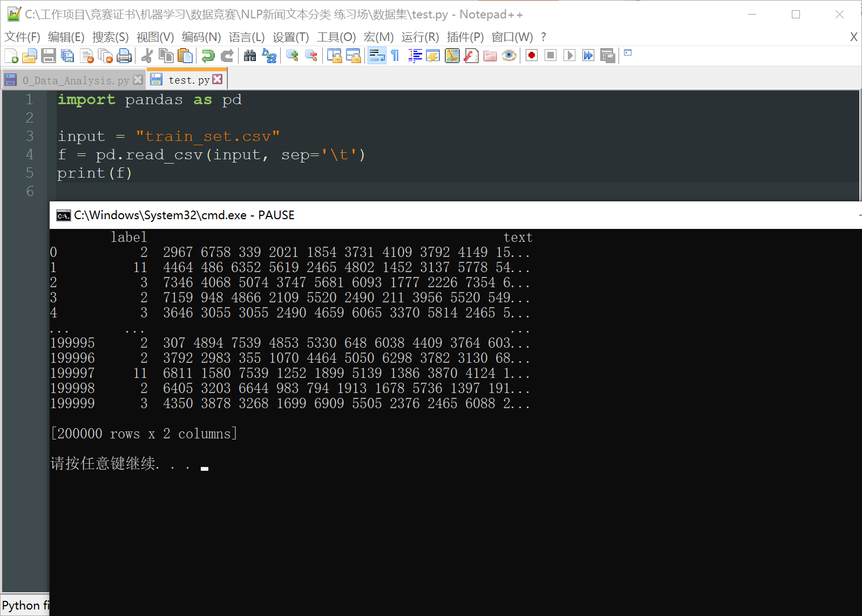Click the Save All toolbar icon
The image size is (862, 616).
click(67, 56)
